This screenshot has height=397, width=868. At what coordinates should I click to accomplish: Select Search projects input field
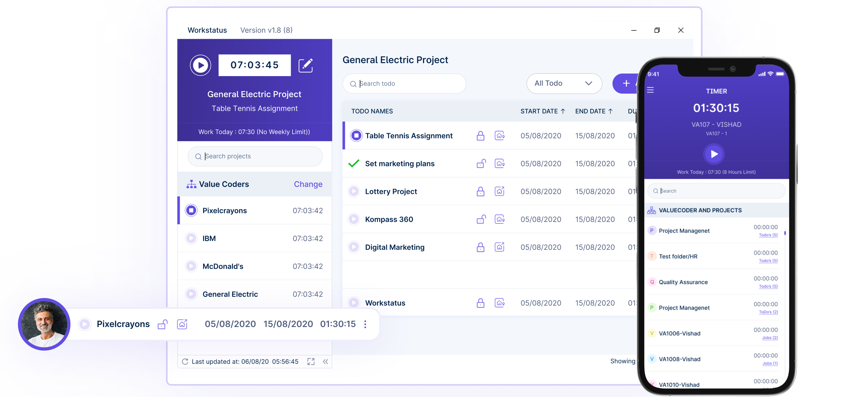point(254,156)
